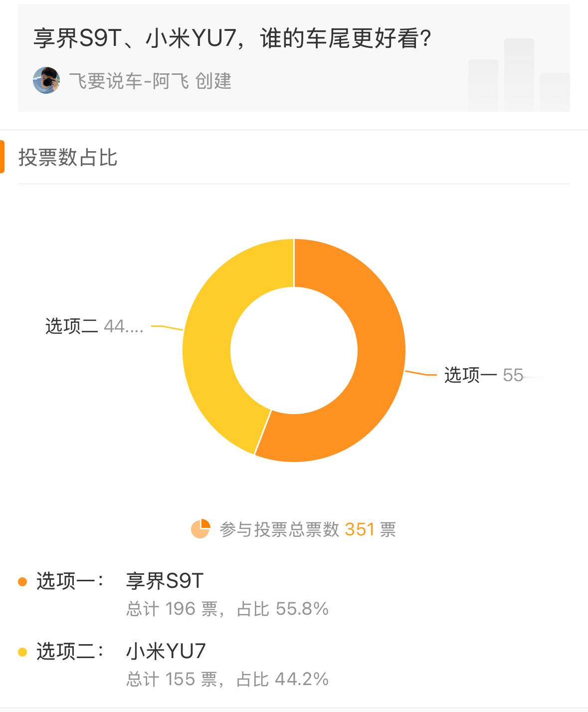The image size is (588, 712).
Task: Tap the chart label 选项一 55
Action: coord(484,375)
